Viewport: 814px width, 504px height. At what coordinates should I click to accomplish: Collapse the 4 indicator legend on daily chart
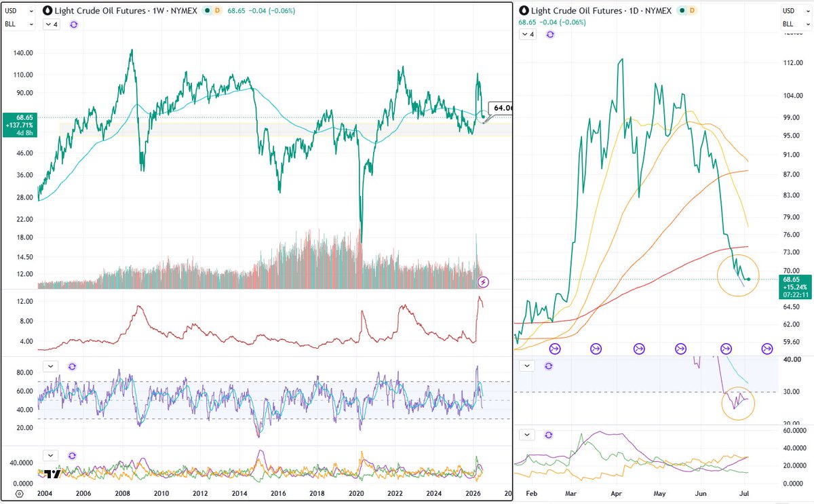[528, 34]
